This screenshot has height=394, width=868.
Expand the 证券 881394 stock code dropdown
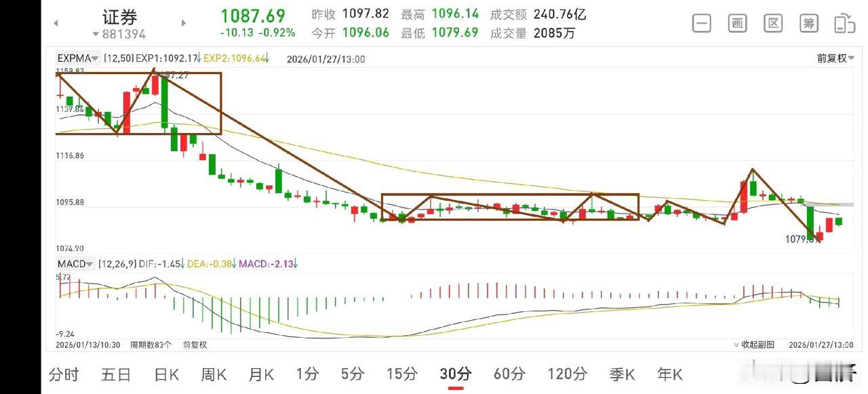point(119,34)
